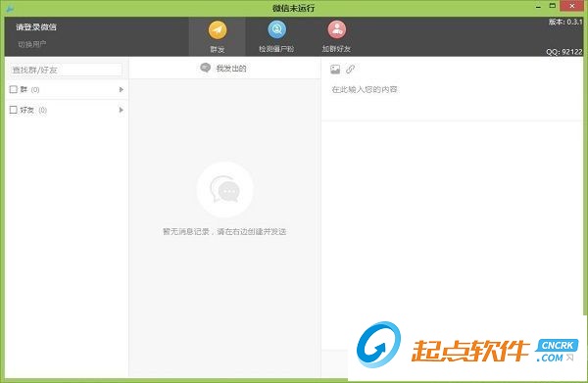The height and width of the screenshot is (383, 588).
Task: Click the QQ number text
Action: click(564, 52)
